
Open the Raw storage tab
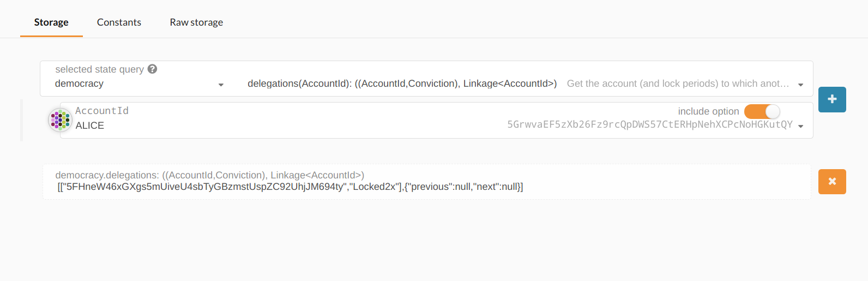[x=196, y=22]
